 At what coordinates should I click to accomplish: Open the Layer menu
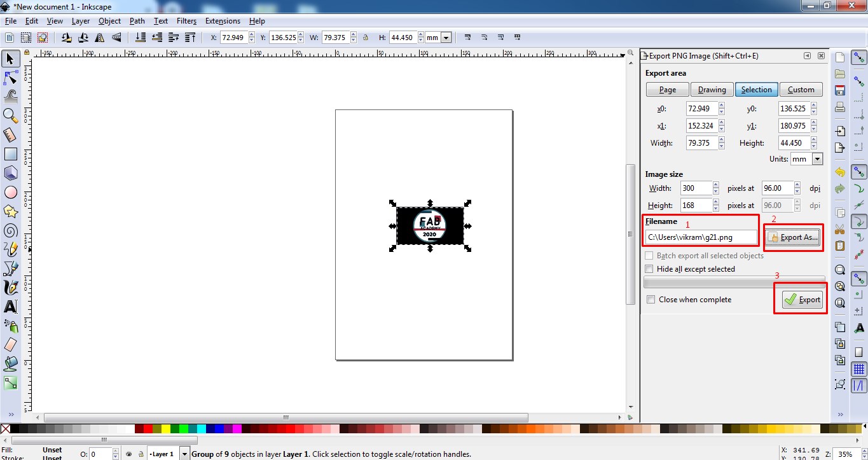click(81, 21)
